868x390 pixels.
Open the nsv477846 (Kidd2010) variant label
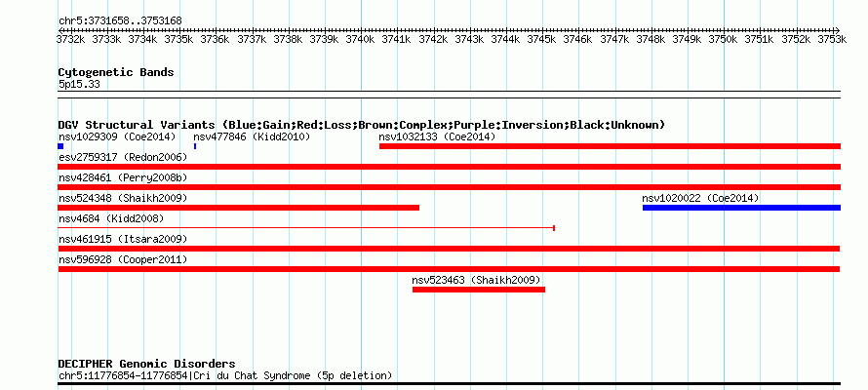(252, 136)
